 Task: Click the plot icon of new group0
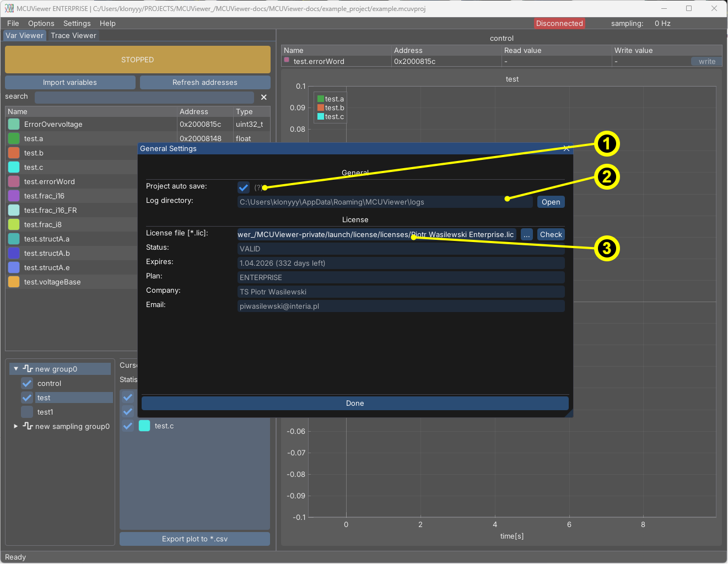point(28,368)
